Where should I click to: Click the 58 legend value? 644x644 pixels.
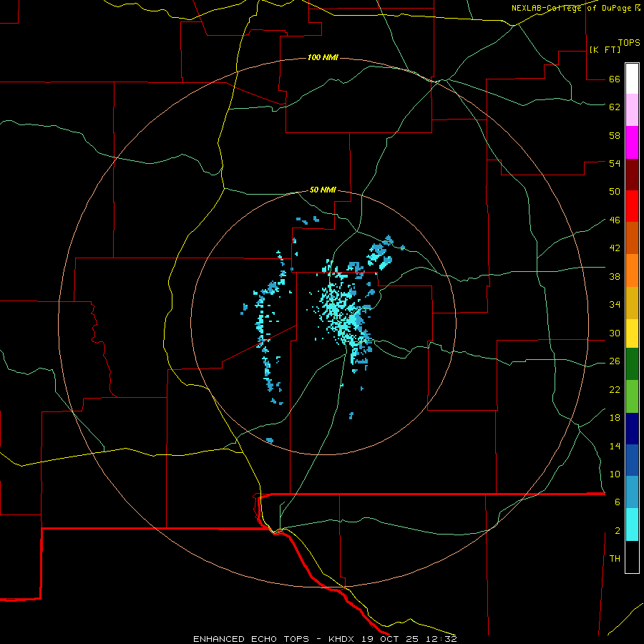[615, 135]
